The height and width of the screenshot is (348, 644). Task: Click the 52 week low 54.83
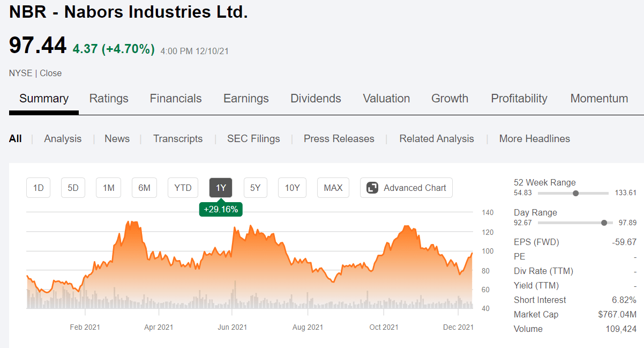523,193
